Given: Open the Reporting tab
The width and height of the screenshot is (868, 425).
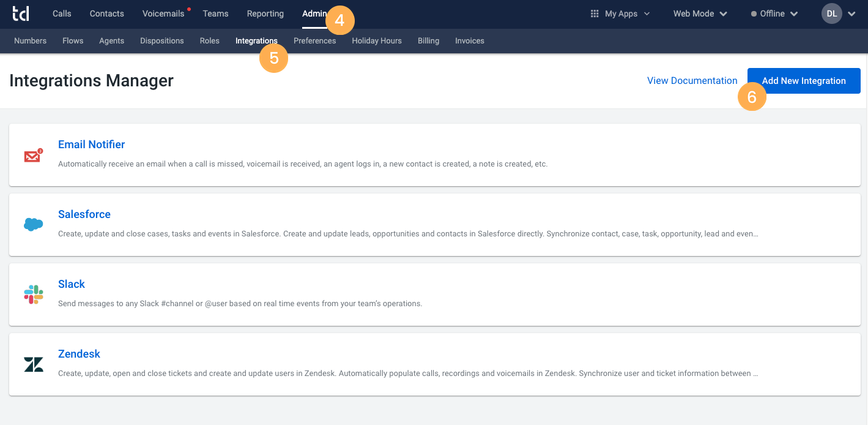Looking at the screenshot, I should coord(265,13).
